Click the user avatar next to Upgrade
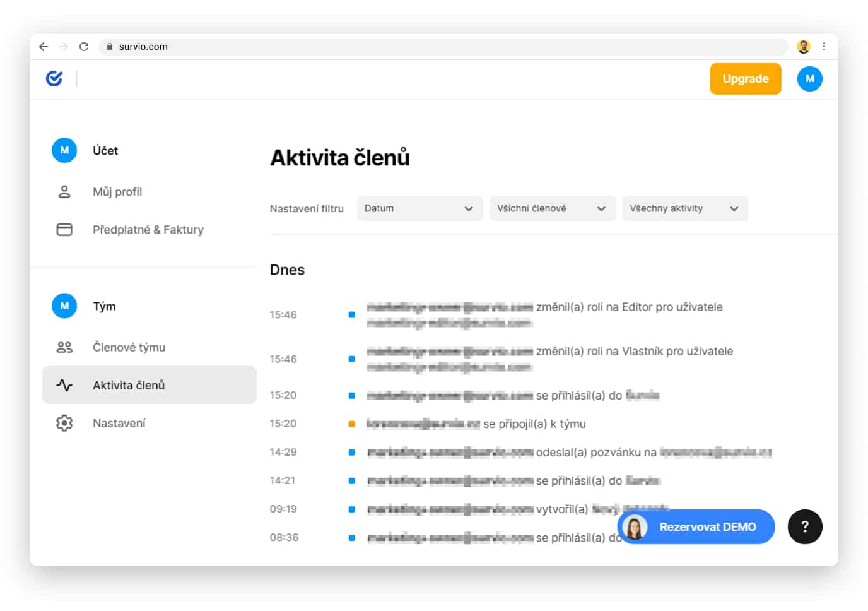This screenshot has height=611, width=868. click(x=809, y=79)
